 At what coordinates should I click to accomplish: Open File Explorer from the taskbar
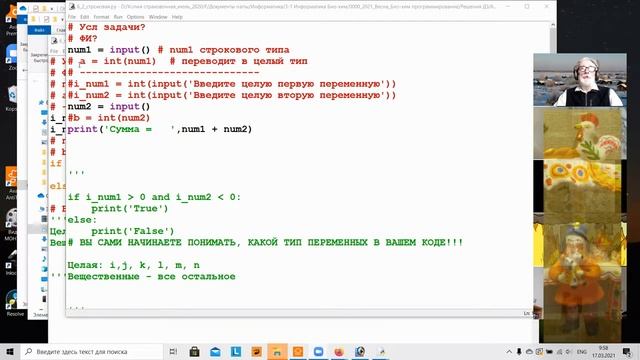(x=277, y=351)
